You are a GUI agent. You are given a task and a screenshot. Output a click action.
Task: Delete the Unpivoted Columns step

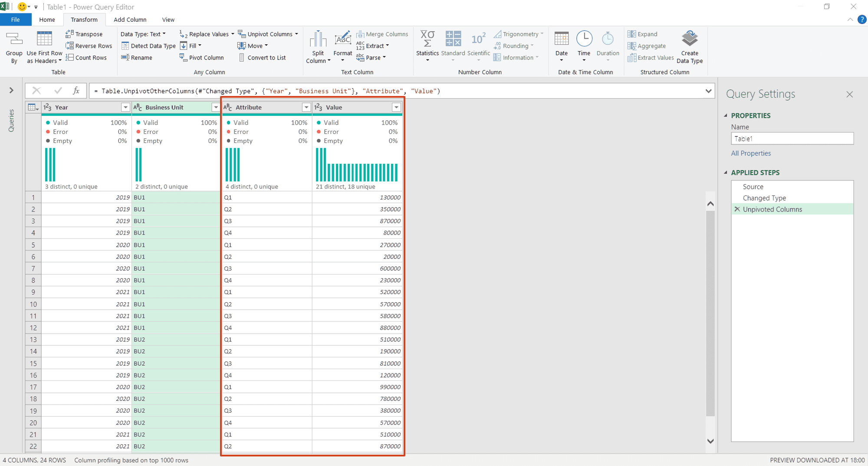(x=737, y=209)
